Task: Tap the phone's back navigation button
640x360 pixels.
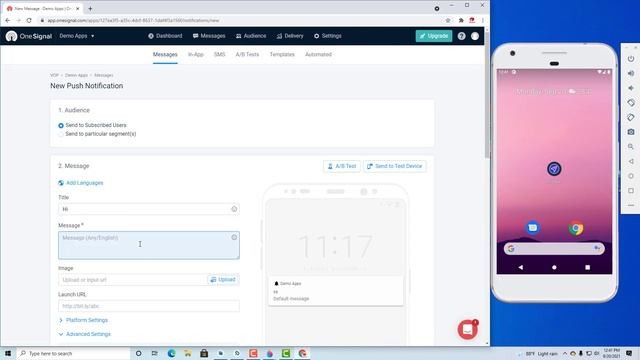Action: click(520, 267)
